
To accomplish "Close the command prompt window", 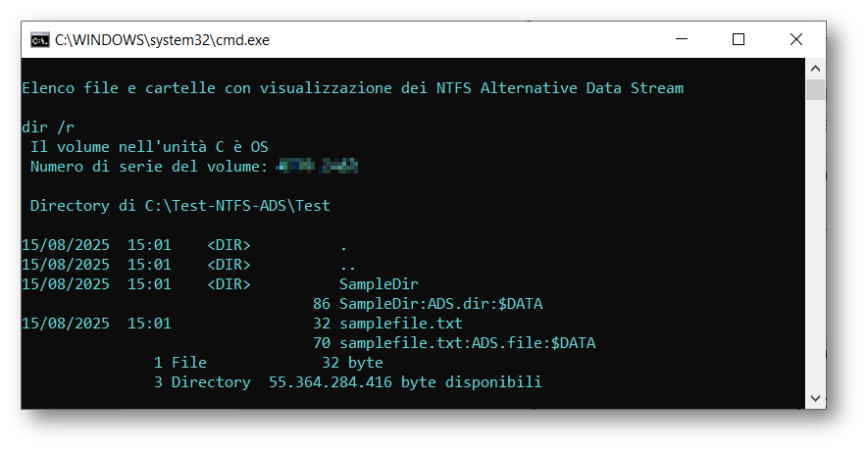I will (x=795, y=40).
